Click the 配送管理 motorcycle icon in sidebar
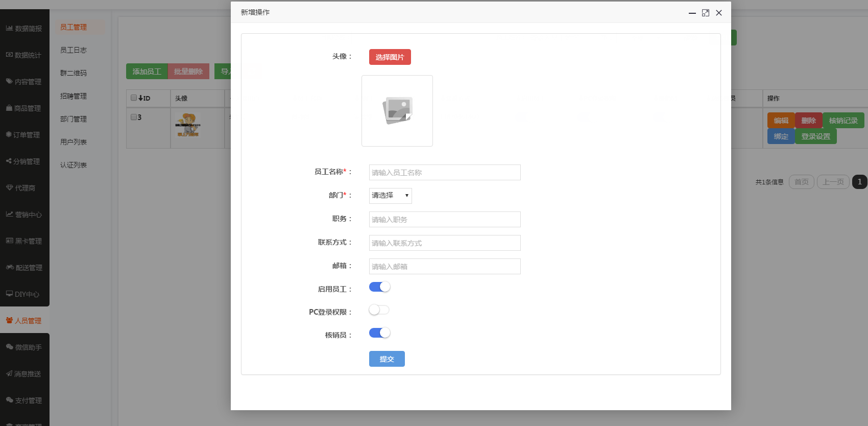 [10, 267]
